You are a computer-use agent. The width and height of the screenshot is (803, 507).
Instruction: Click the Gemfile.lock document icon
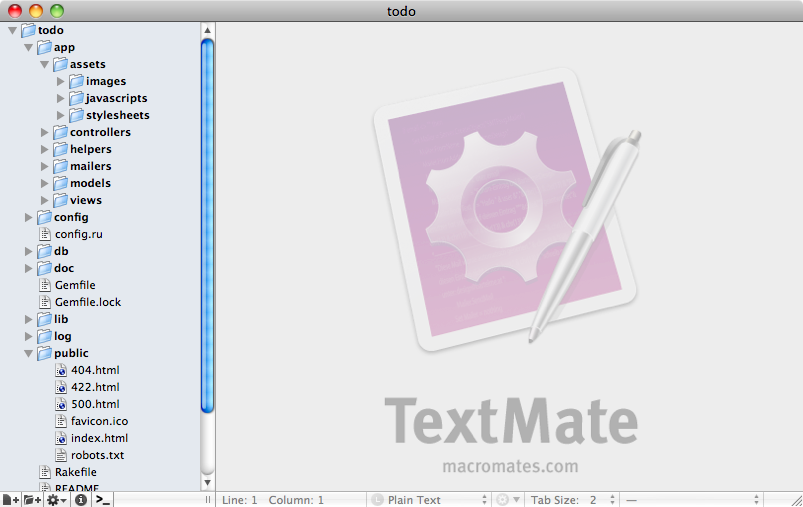point(45,302)
